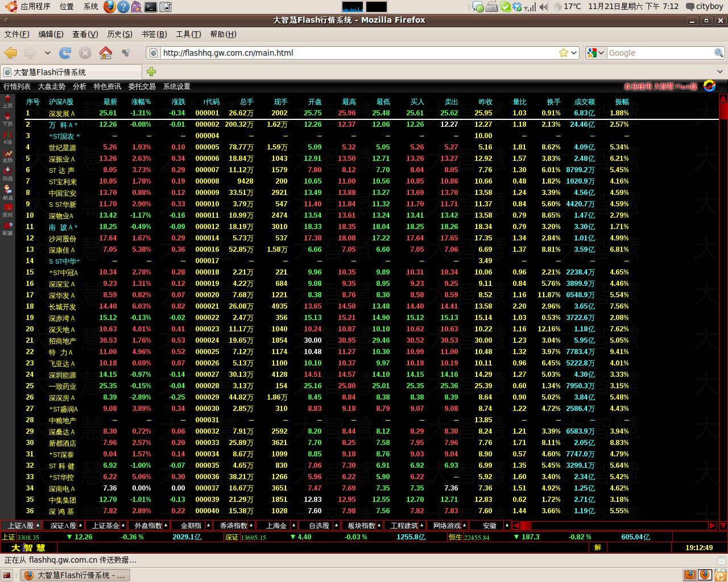Click the bookmark star in address bar

point(564,53)
